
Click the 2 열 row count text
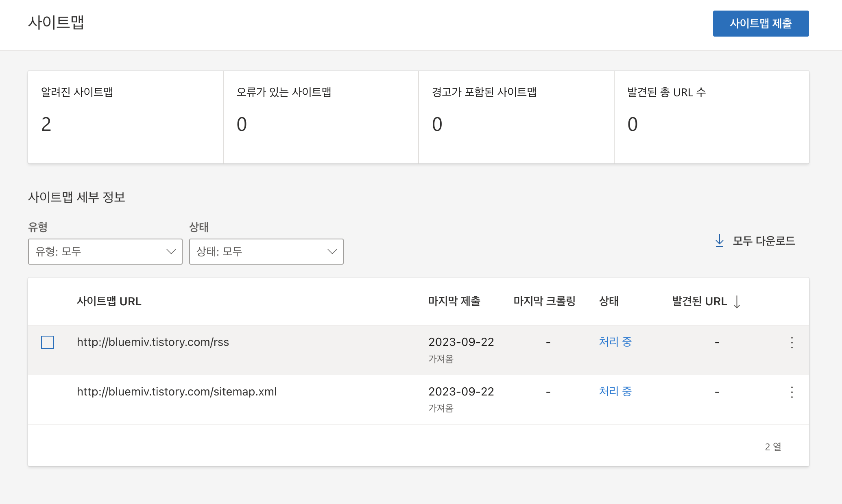coord(773,447)
